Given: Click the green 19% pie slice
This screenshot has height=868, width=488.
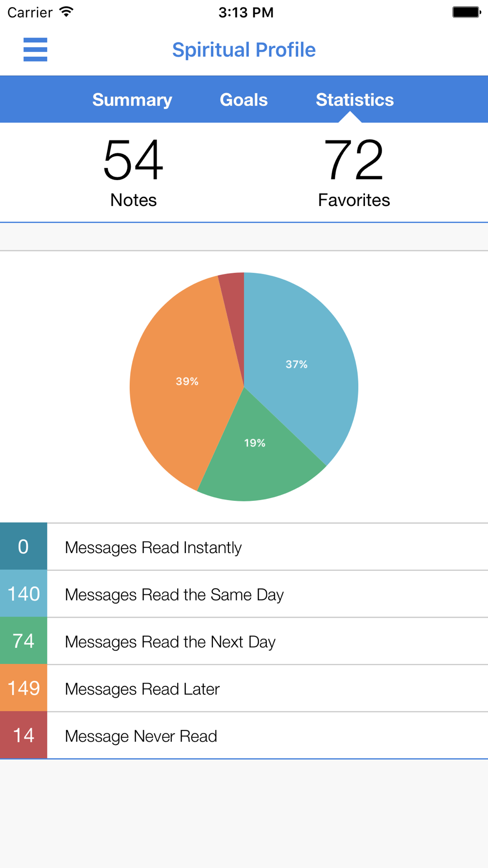Looking at the screenshot, I should click(256, 454).
